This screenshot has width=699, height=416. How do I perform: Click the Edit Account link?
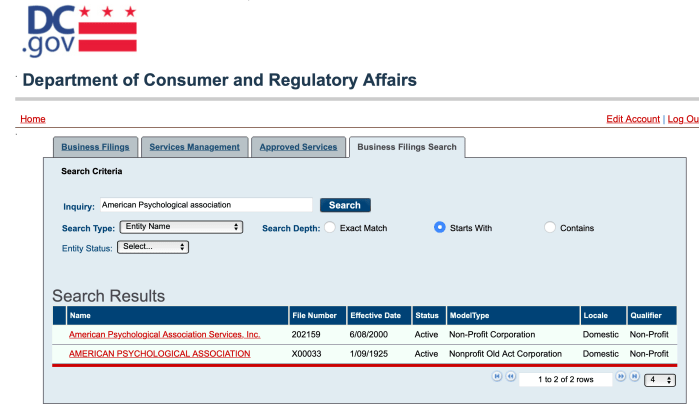[x=633, y=119]
